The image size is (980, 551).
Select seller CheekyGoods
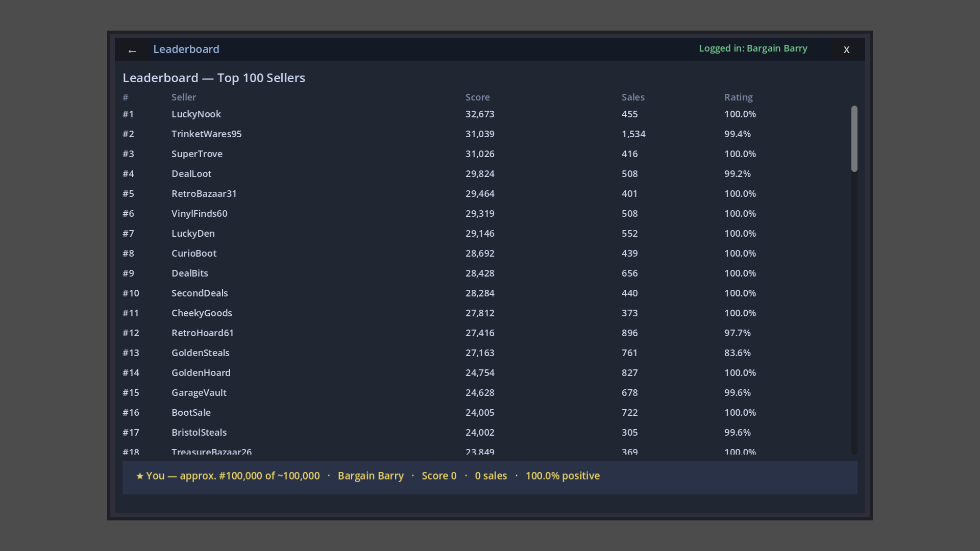click(202, 313)
